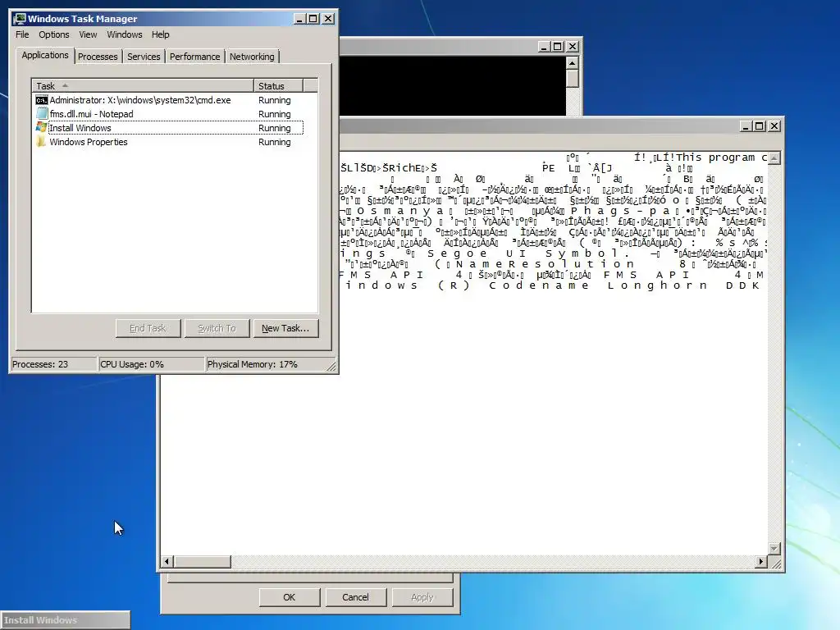Click the Windows Properties folder icon
The width and height of the screenshot is (840, 630).
point(41,142)
